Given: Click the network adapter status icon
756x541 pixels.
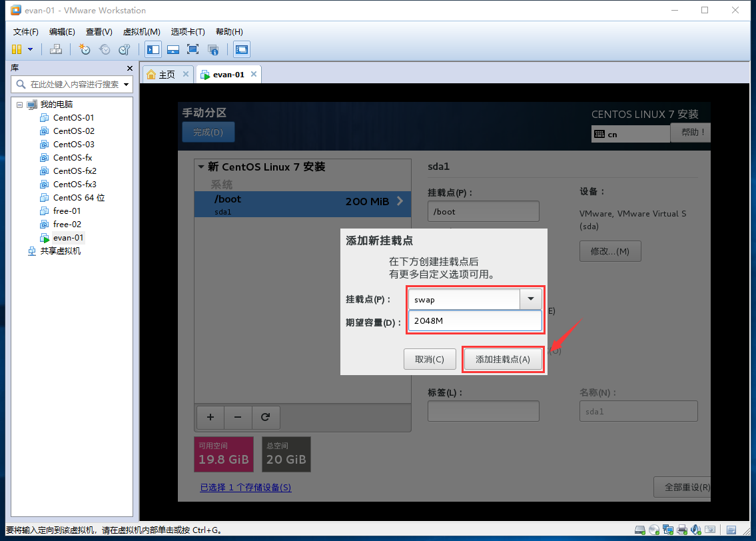Looking at the screenshot, I should pos(668,530).
